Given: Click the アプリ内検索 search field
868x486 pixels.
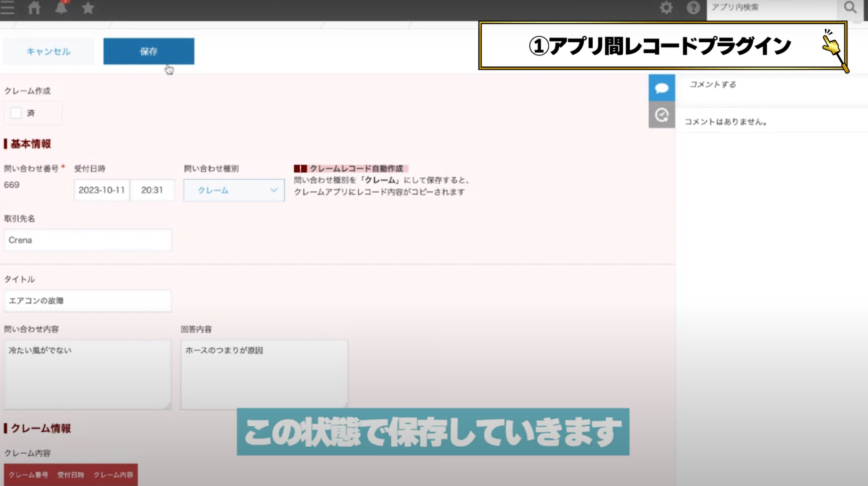Looking at the screenshot, I should pos(772,8).
